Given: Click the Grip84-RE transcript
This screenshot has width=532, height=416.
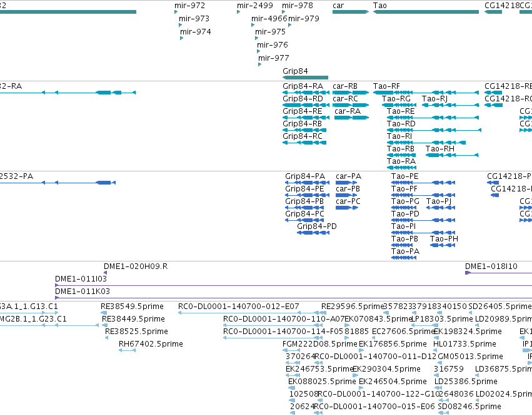Looking at the screenshot, I should tap(306, 118).
